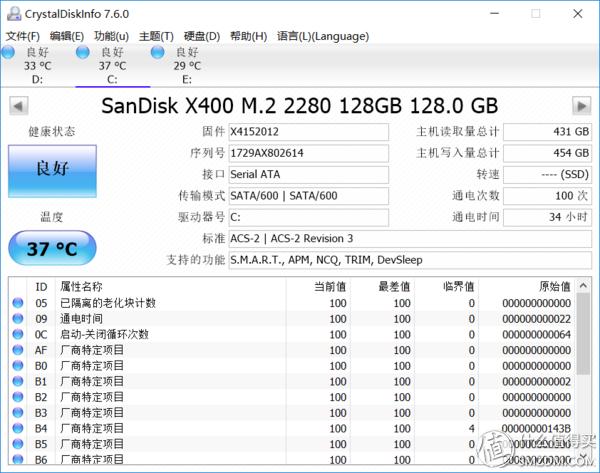Viewport: 600px width, 473px height.
Task: Click status orb of attribute 09
Action: point(18,319)
